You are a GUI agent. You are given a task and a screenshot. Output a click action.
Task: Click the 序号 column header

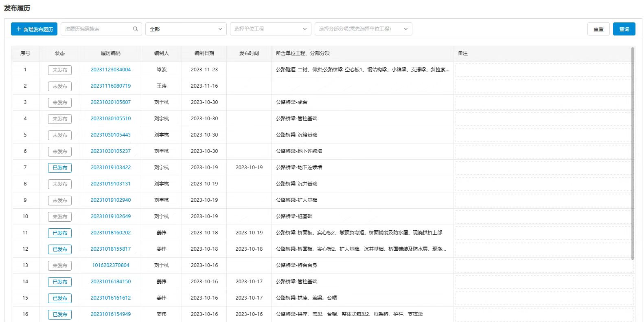pyautogui.click(x=25, y=53)
